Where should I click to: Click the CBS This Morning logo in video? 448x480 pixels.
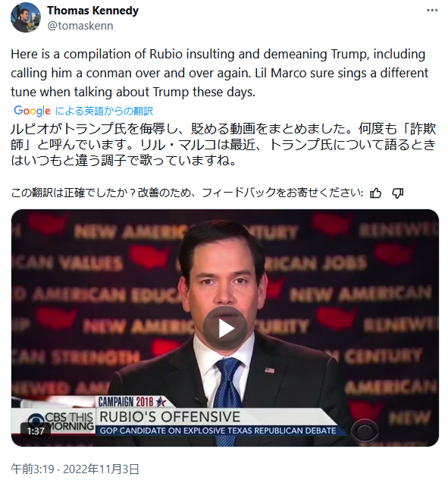[61, 422]
